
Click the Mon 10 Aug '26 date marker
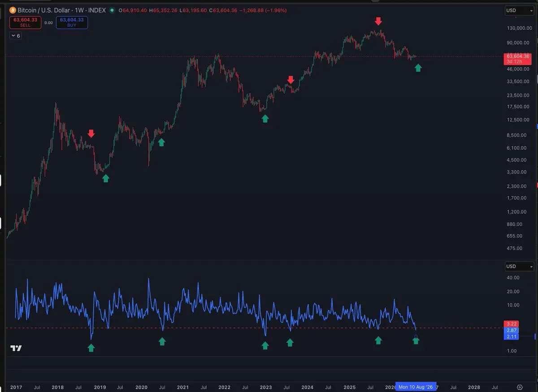coord(416,387)
